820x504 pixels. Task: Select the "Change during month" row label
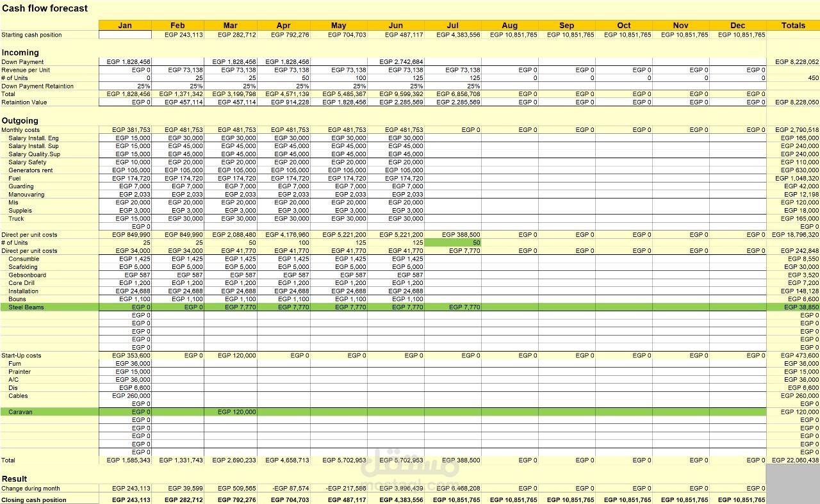[31, 489]
